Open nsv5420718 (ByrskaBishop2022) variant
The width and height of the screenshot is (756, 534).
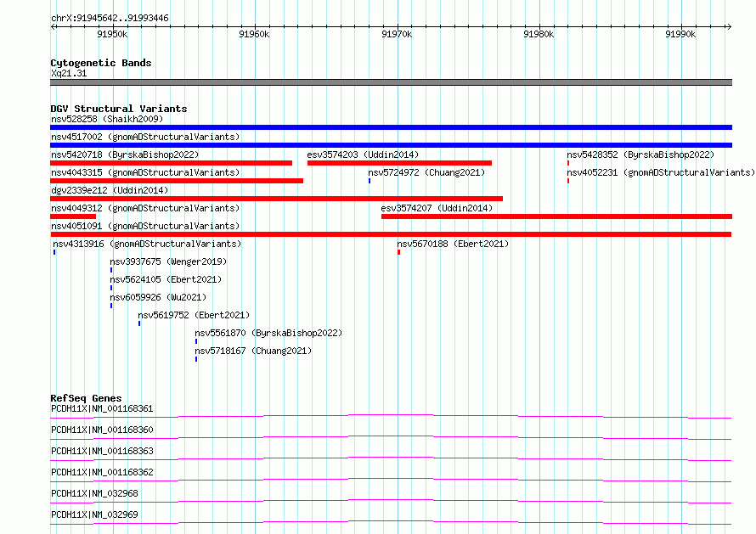click(125, 155)
